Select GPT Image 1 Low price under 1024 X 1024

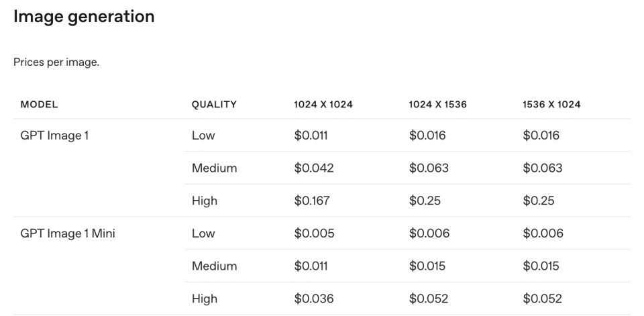coord(311,136)
